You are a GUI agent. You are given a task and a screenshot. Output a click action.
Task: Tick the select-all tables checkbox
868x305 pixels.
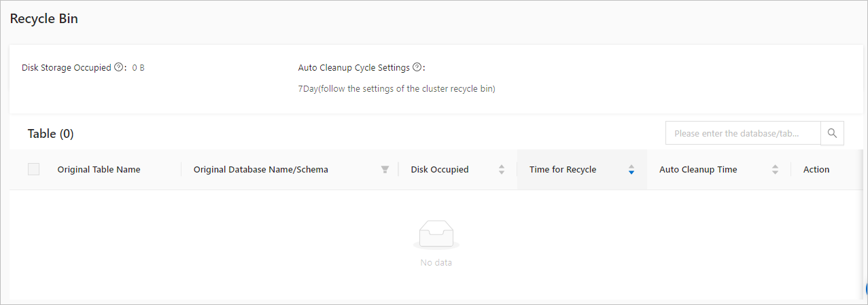(x=33, y=169)
